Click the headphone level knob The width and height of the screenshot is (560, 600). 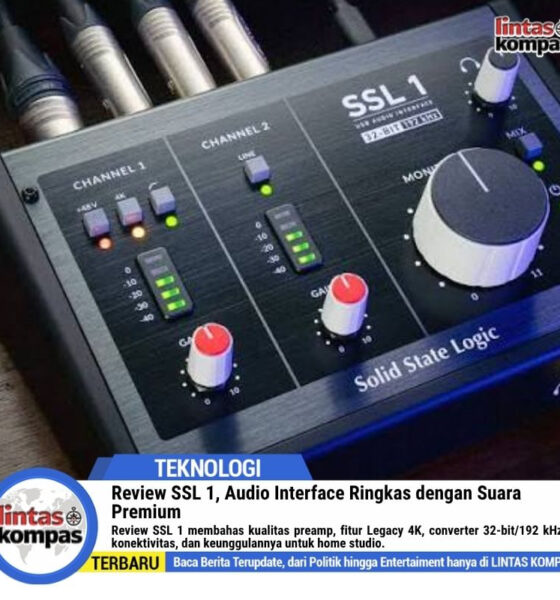pos(496,76)
